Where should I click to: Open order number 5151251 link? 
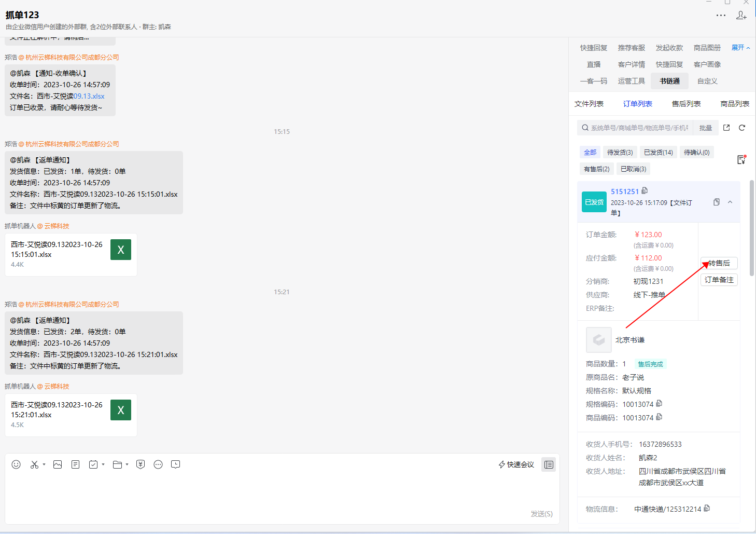[625, 191]
